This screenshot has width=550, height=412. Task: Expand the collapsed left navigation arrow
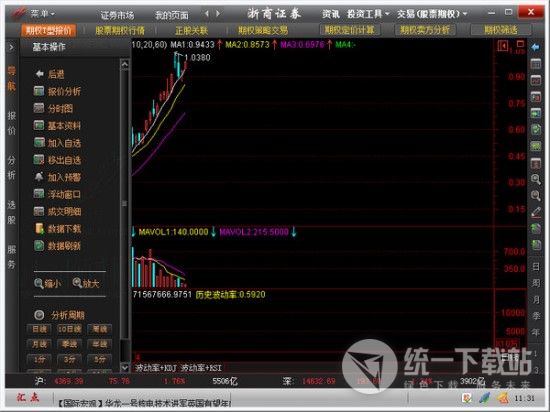tap(11, 47)
